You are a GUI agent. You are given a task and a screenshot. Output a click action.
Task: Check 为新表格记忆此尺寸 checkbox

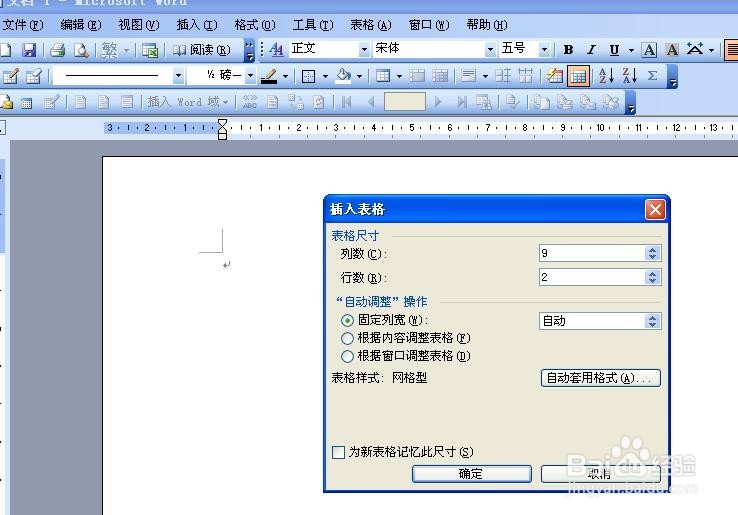point(338,452)
